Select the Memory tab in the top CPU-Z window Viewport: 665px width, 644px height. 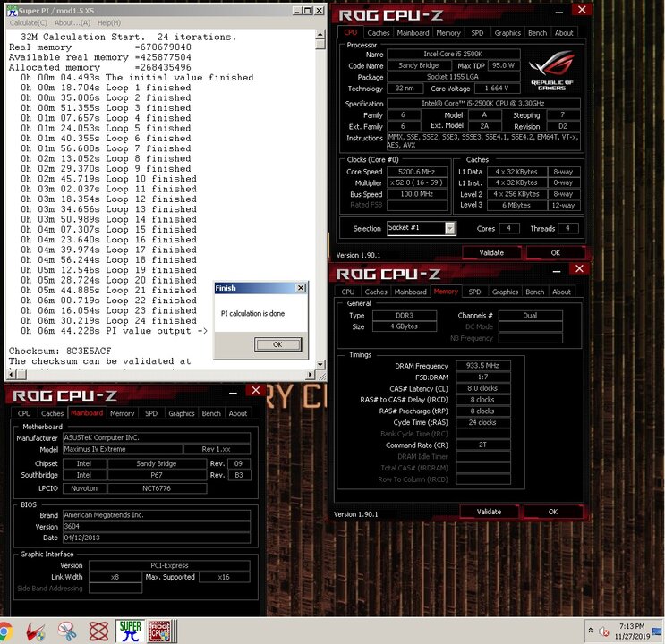(x=448, y=33)
